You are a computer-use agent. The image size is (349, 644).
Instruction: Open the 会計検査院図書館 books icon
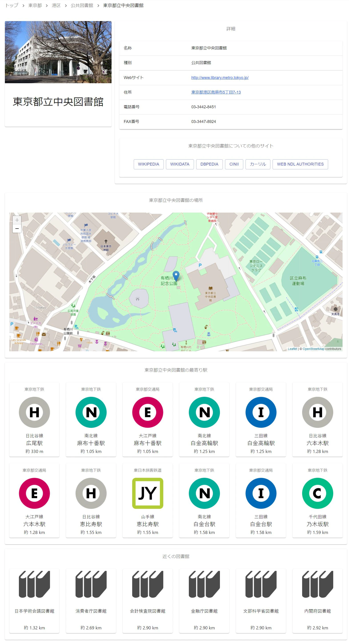[x=148, y=584]
